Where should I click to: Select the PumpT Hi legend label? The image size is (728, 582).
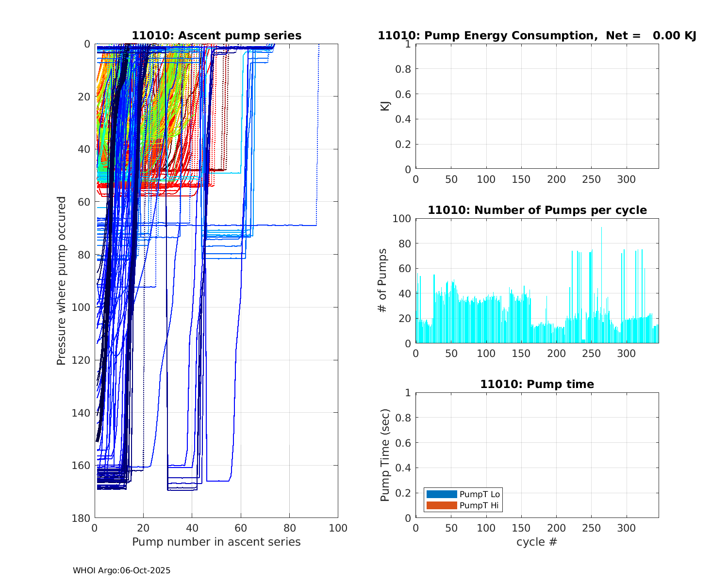coord(479,505)
